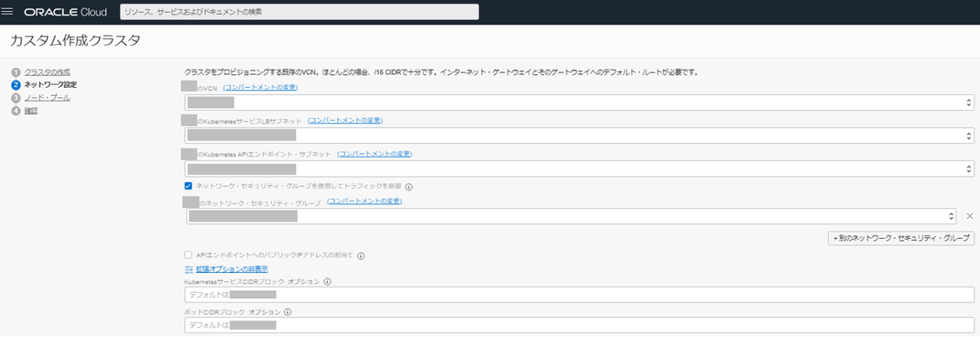This screenshot has height=337, width=980.
Task: Go to step 3 ノード・プール
Action: 47,98
